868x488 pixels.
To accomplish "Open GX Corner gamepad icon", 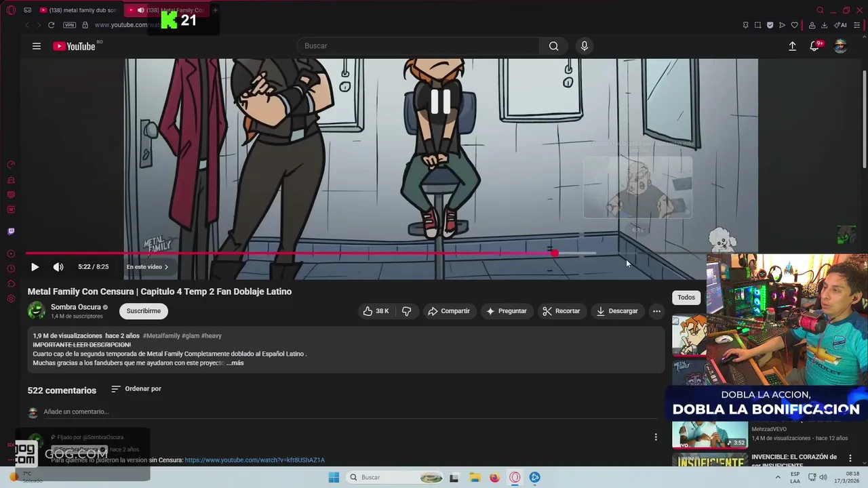I will [27, 10].
